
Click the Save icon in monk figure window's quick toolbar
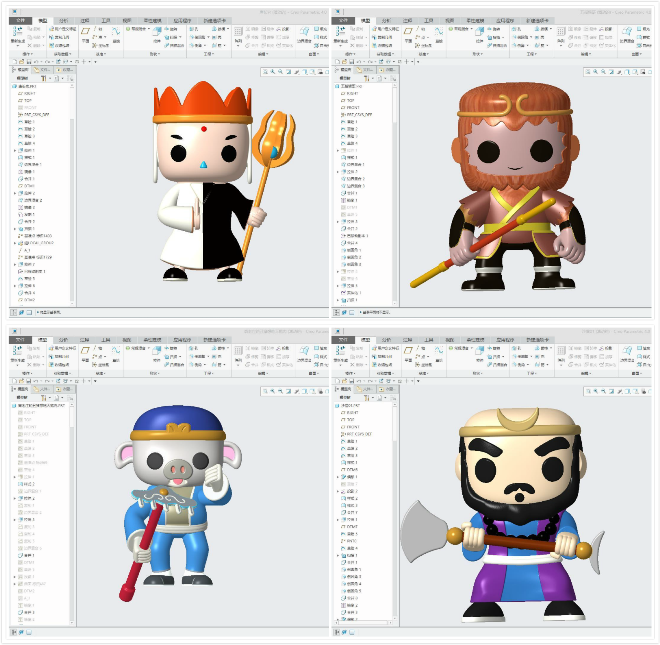pos(29,61)
